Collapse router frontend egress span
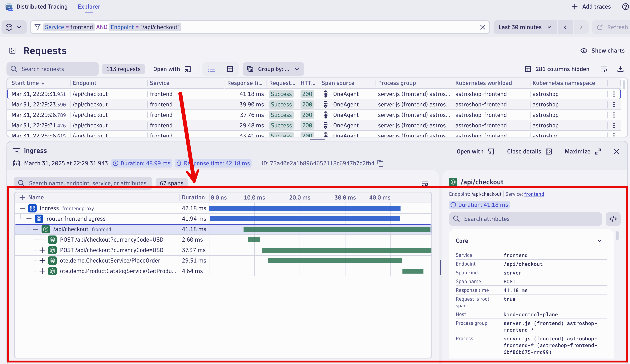 tap(29, 219)
